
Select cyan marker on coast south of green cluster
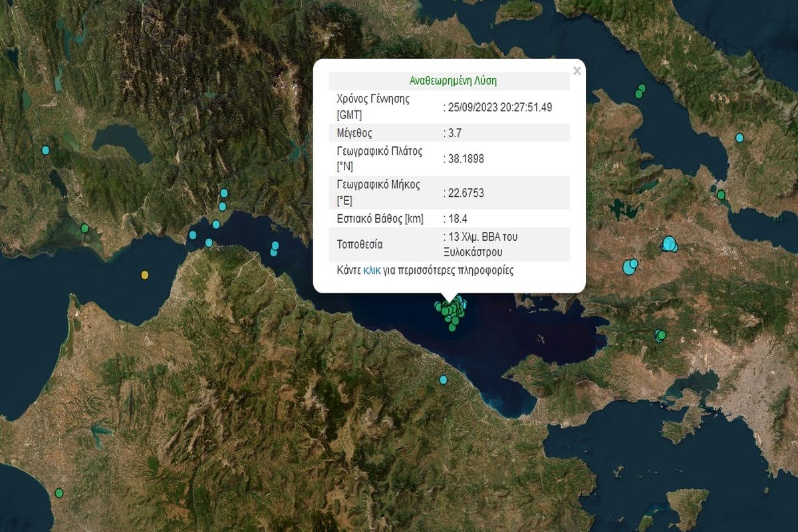click(x=444, y=380)
